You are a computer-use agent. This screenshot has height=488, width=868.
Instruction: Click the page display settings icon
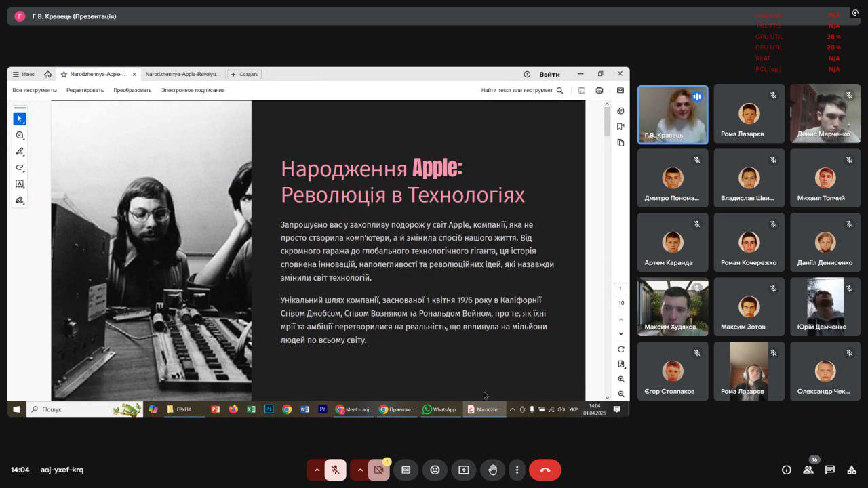(621, 364)
